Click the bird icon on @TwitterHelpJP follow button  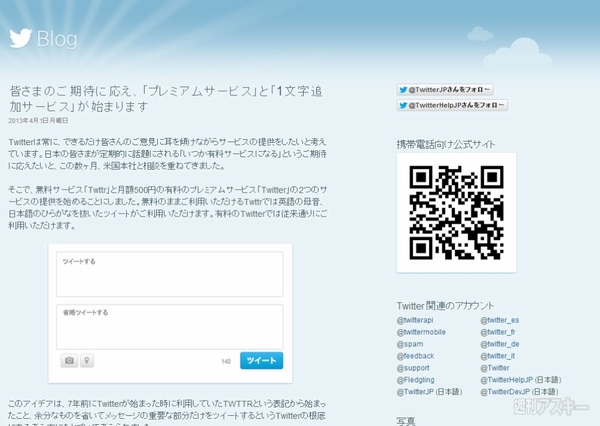tap(403, 105)
